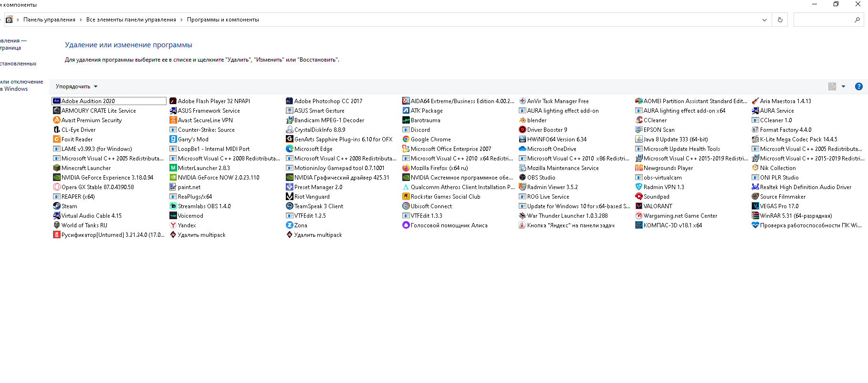This screenshot has width=868, height=383.
Task: Click the Newgrounds Player icon
Action: tap(638, 168)
